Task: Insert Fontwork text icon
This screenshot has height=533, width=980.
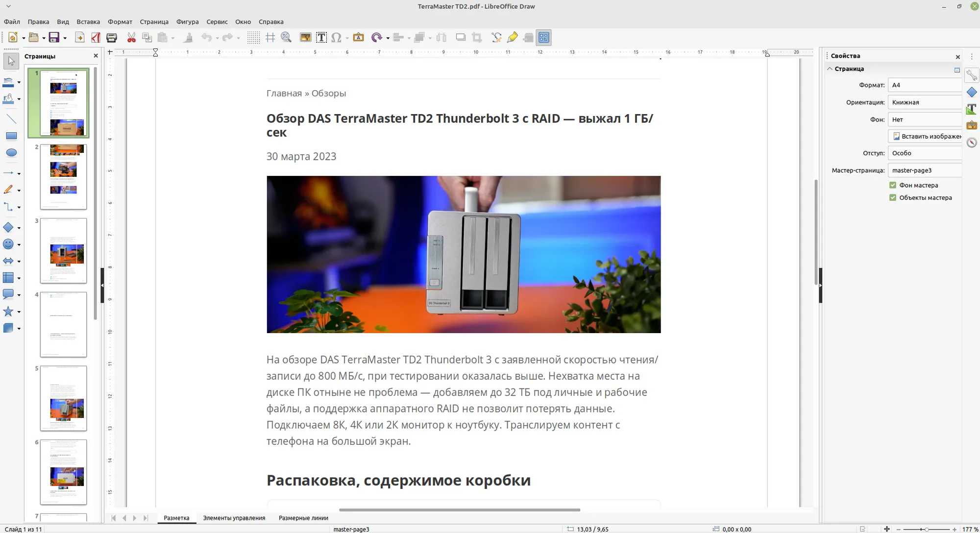Action: click(359, 38)
